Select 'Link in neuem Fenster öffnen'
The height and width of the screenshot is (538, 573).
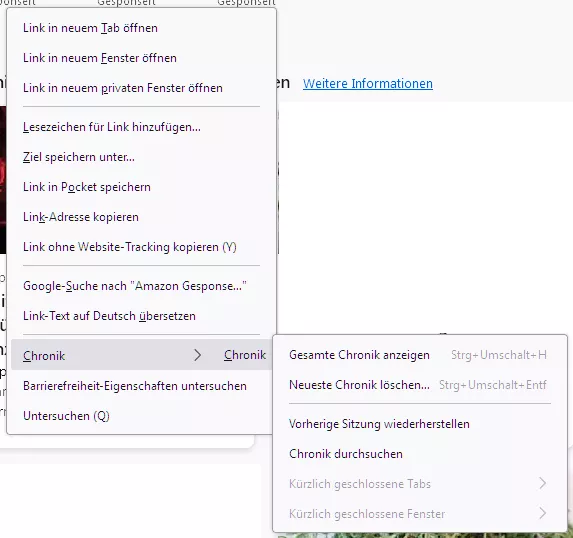tap(141, 58)
